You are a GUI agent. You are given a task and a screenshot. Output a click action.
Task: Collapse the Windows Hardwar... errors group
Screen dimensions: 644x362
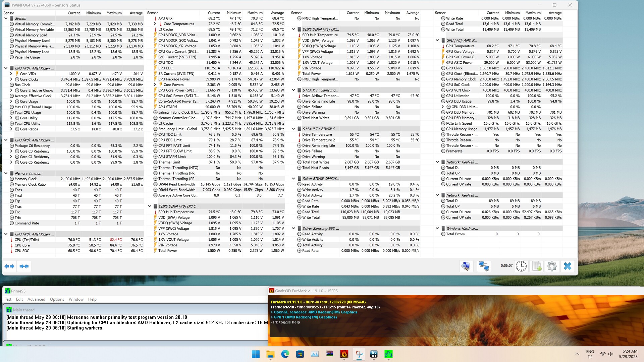[437, 229]
